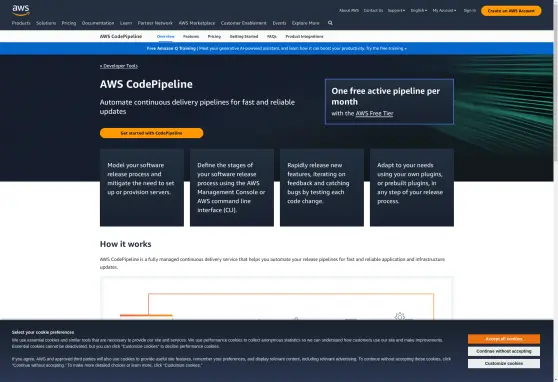Image resolution: width=558 pixels, height=382 pixels.
Task: Click Continue without accepting button
Action: (x=504, y=351)
